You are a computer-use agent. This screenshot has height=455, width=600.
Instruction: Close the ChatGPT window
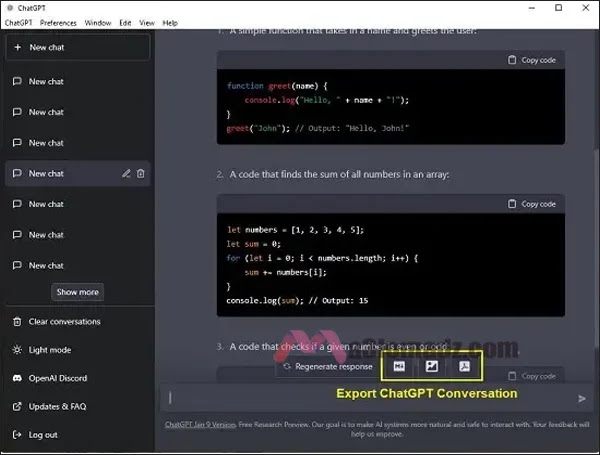tap(586, 8)
